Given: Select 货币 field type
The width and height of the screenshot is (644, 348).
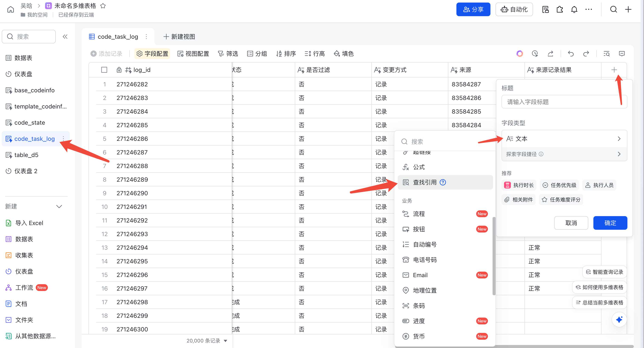Looking at the screenshot, I should [x=445, y=336].
